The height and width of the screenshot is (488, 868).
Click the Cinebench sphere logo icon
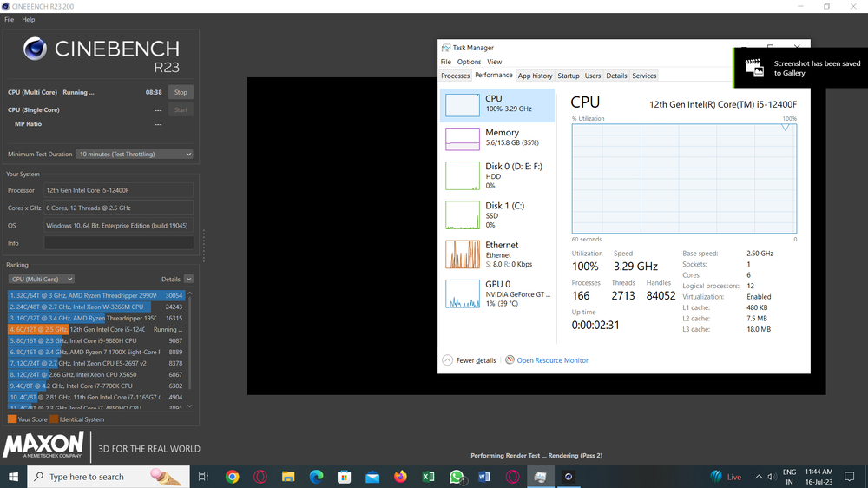pyautogui.click(x=35, y=49)
